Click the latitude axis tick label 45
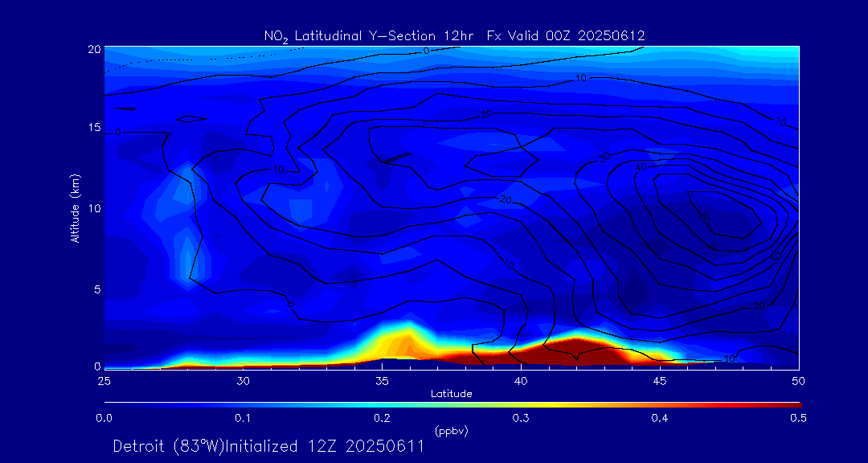This screenshot has height=463, width=868. 660,381
